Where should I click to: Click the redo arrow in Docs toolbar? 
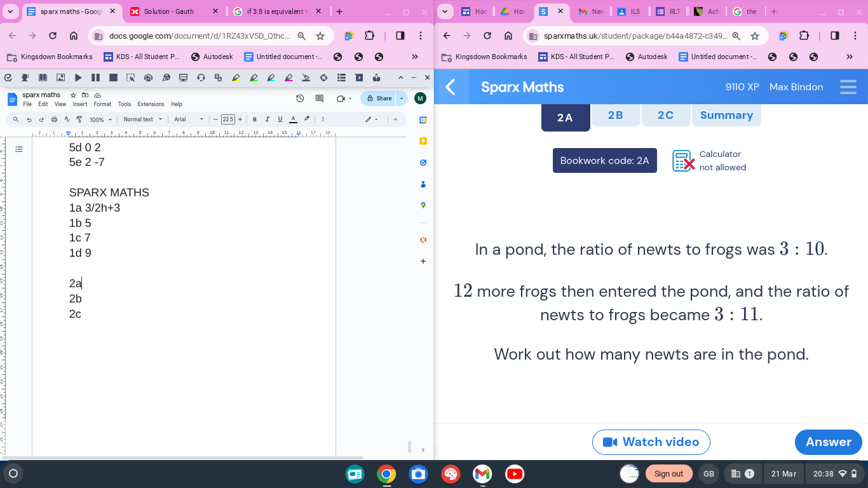coord(41,119)
